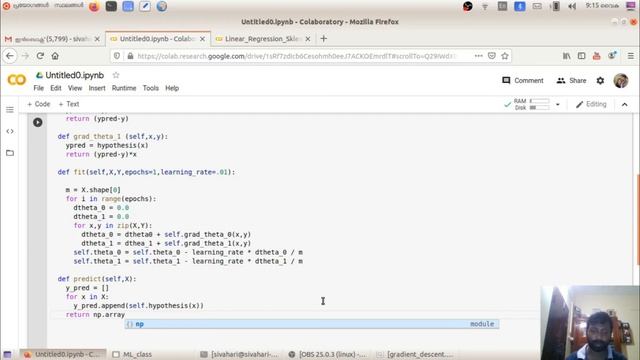This screenshot has height=360, width=640.
Task: Switch to gradient_descent taskbar window
Action: click(415, 354)
